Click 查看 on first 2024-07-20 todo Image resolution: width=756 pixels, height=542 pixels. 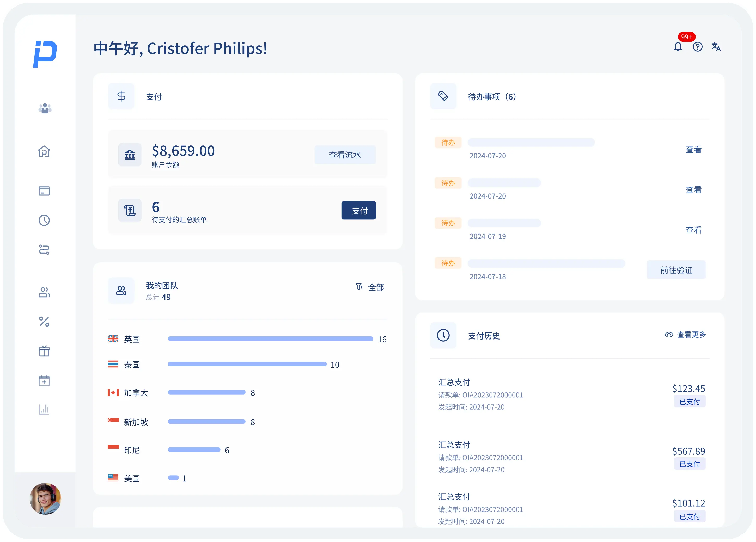coord(693,150)
